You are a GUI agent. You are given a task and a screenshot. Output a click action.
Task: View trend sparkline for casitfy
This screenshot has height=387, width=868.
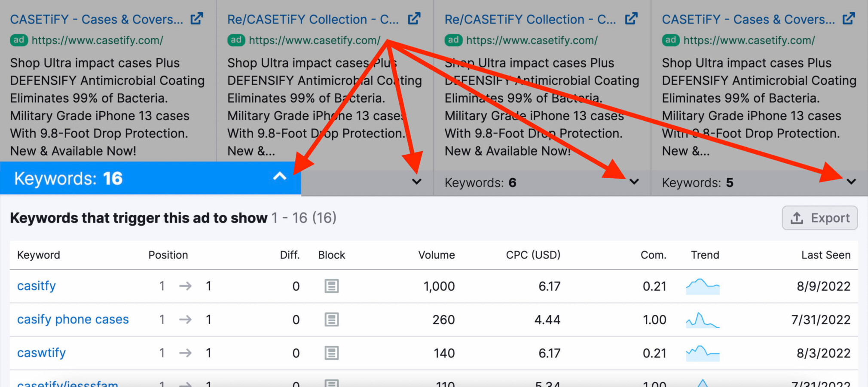coord(703,286)
